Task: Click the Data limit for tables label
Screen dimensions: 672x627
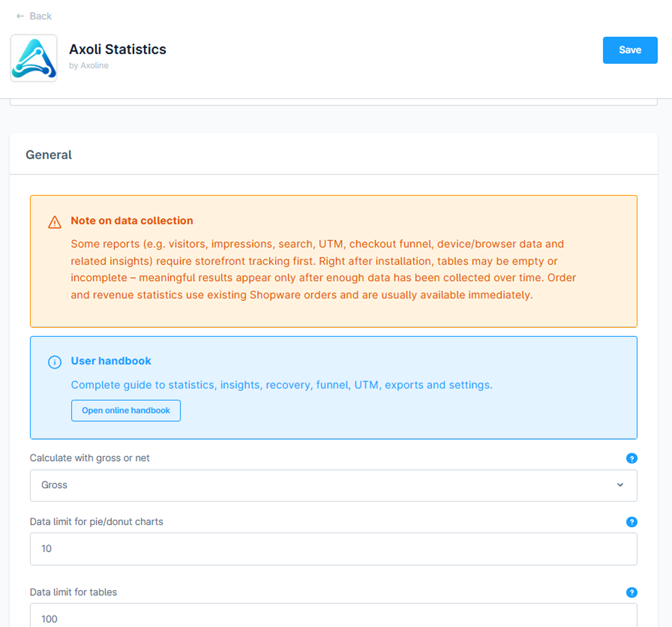Action: coord(73,592)
